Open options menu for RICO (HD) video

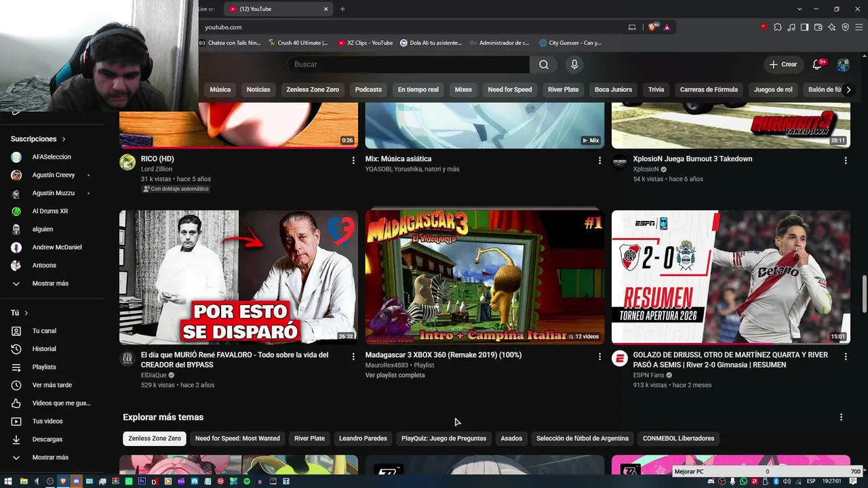pos(353,161)
